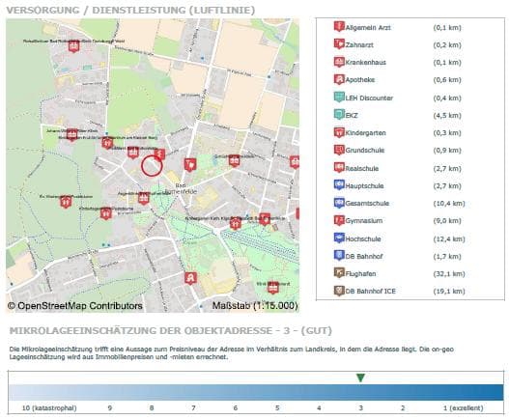Viewport: 509px width, 420px height.
Task: Select the Krankenhaus legend icon
Action: point(339,62)
